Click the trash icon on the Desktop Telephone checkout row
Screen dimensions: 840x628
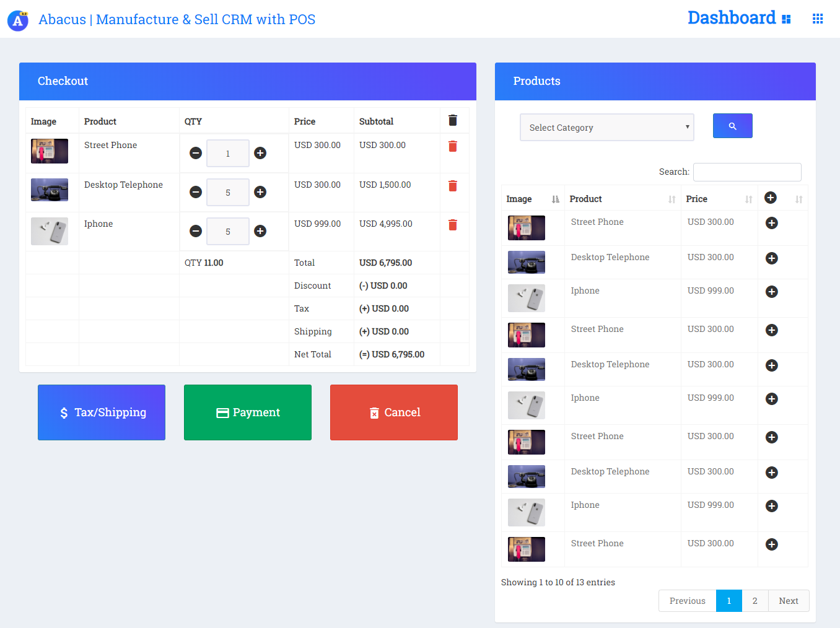pyautogui.click(x=453, y=186)
